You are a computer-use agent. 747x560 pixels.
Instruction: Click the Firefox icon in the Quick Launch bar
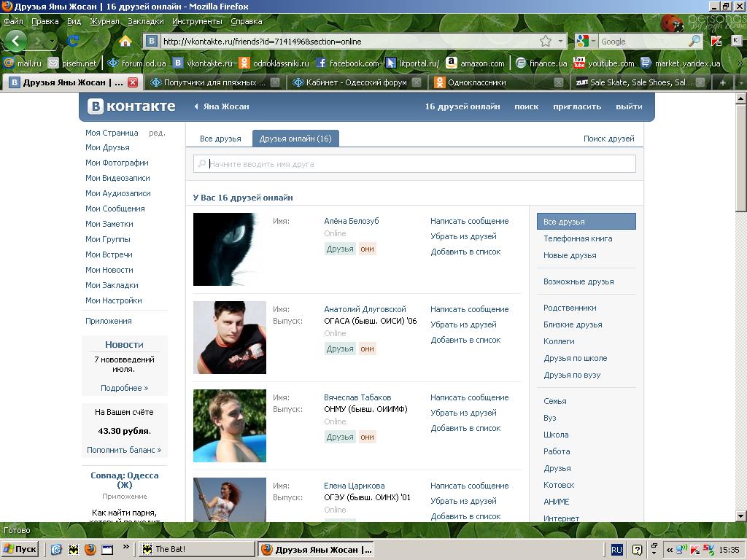[x=90, y=550]
